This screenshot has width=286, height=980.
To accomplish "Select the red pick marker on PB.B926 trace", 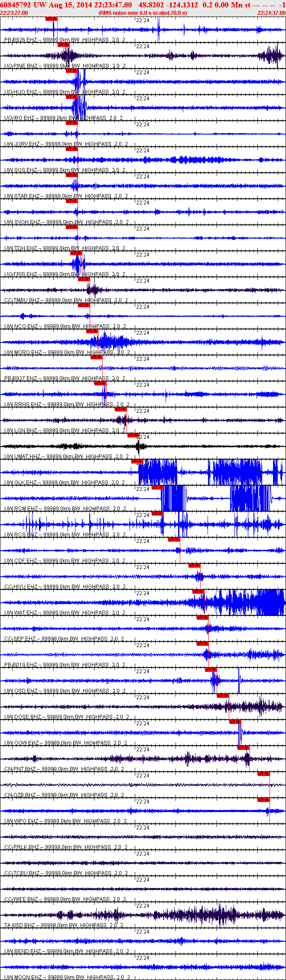I will point(51,19).
